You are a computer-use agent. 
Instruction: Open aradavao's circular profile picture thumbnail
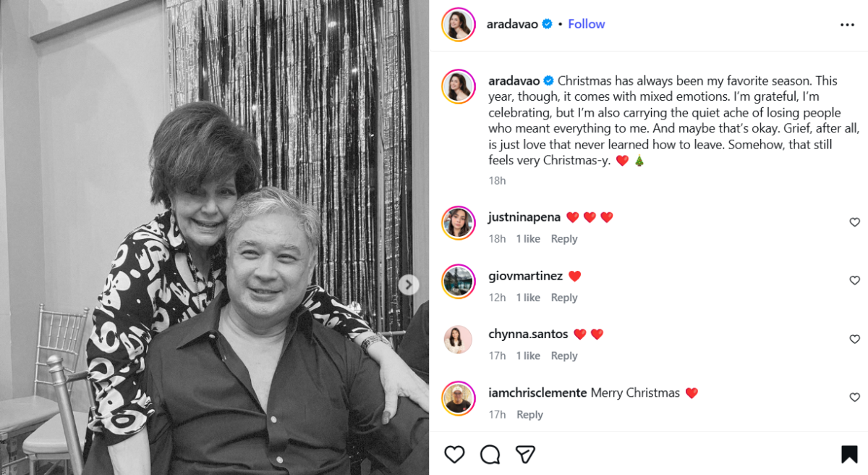pyautogui.click(x=458, y=24)
